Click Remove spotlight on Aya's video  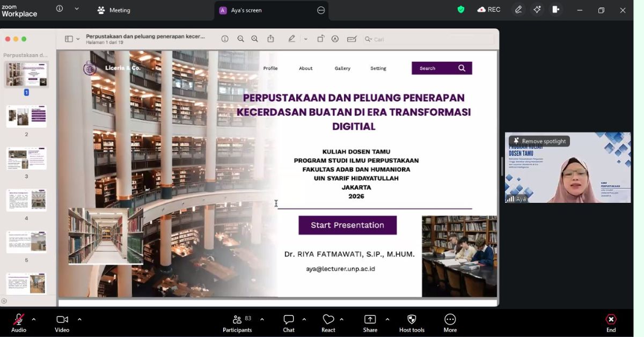(x=539, y=141)
